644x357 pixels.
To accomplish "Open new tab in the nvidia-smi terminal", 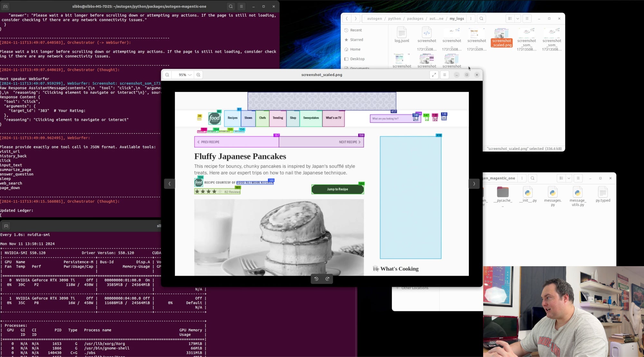I will pos(6,226).
